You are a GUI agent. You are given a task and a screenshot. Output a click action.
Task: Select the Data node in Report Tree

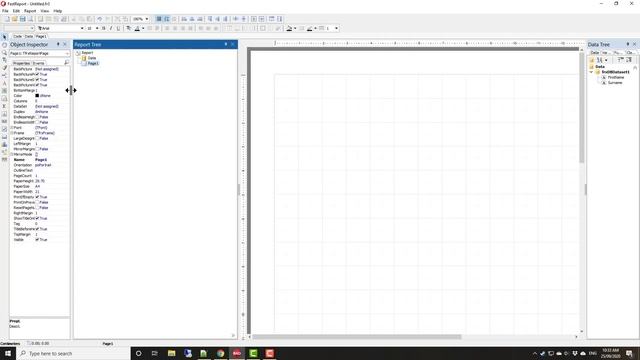tap(92, 58)
